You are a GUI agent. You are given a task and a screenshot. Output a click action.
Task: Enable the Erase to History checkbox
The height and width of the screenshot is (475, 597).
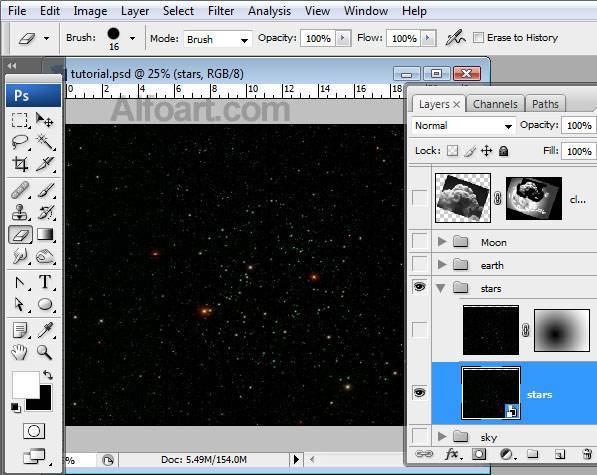(x=478, y=37)
